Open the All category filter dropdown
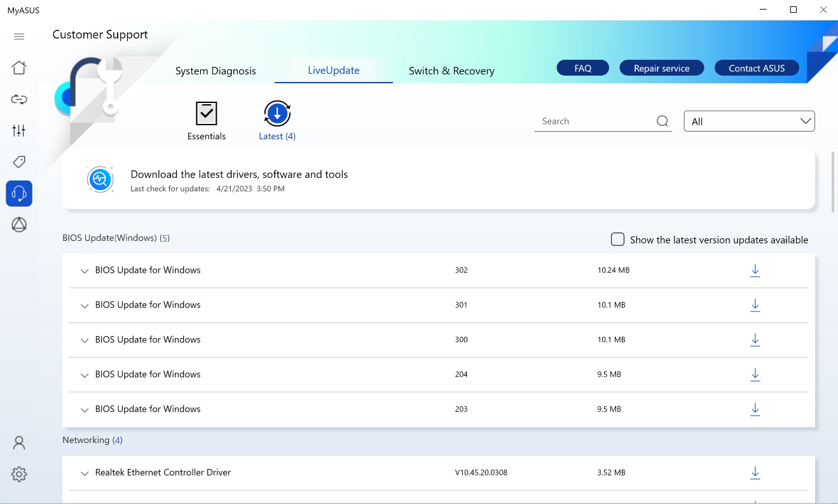 coord(749,121)
